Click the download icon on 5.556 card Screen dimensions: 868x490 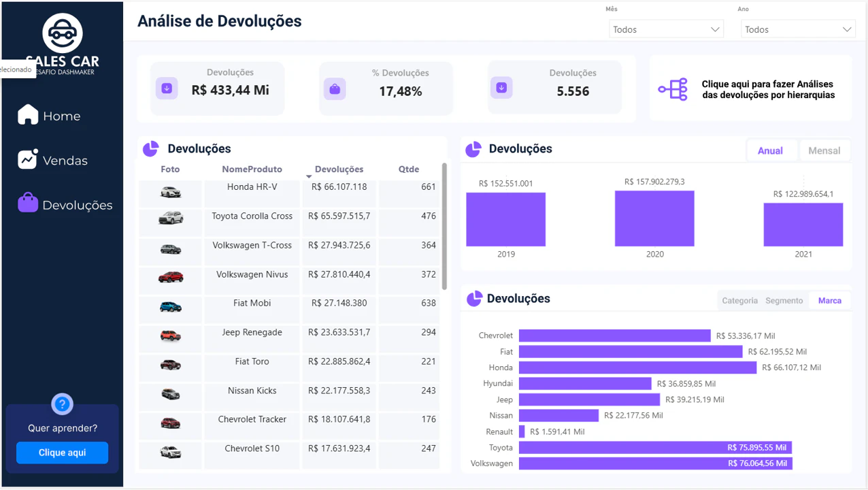click(x=501, y=88)
